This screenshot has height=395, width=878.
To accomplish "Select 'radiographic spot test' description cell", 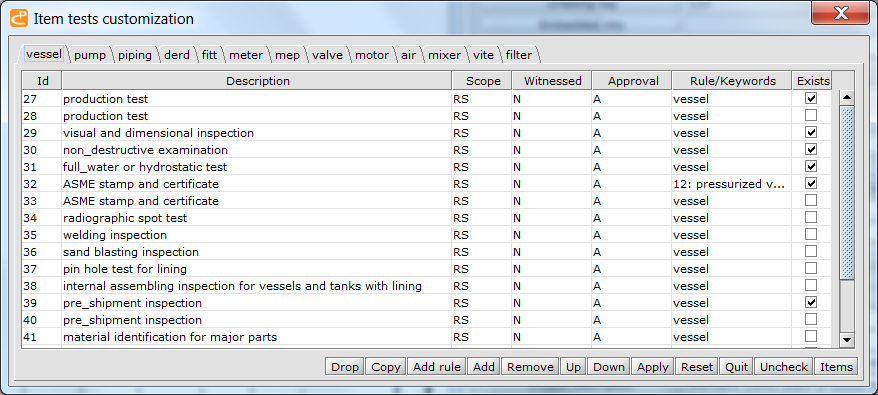I will (257, 217).
